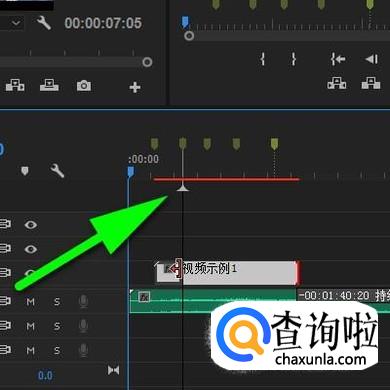Image resolution: width=390 pixels, height=390 pixels.
Task: Mute the first audio track with M
Action: tap(30, 302)
